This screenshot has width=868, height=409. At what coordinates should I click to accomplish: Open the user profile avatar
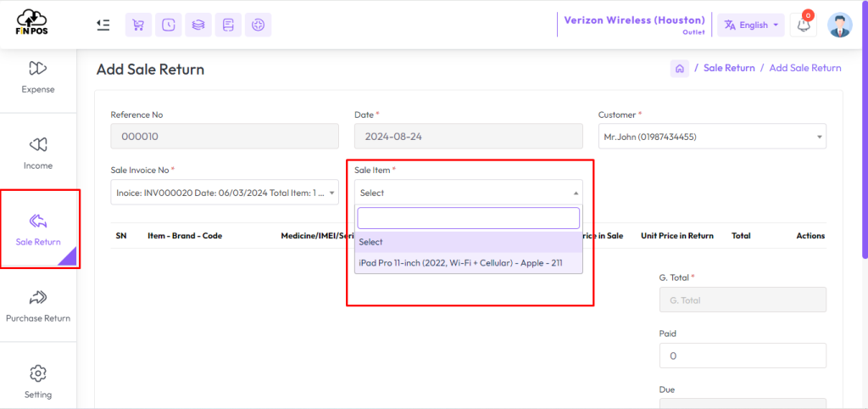tap(840, 25)
